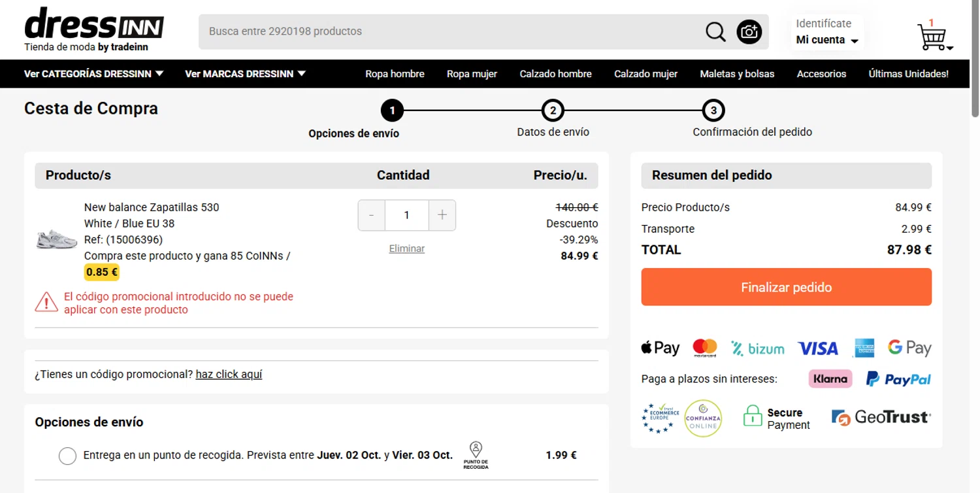Open the shopping cart icon

click(931, 37)
